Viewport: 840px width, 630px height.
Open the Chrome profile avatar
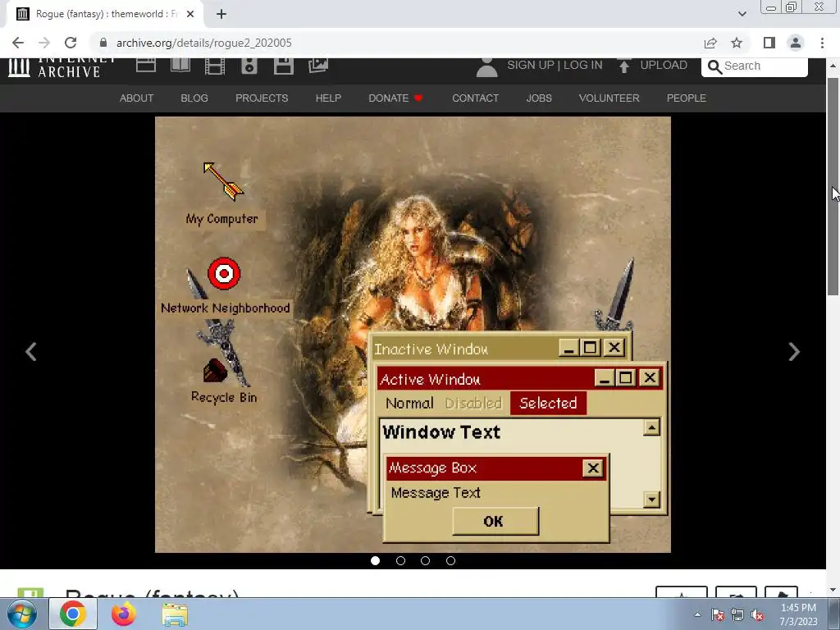[796, 43]
